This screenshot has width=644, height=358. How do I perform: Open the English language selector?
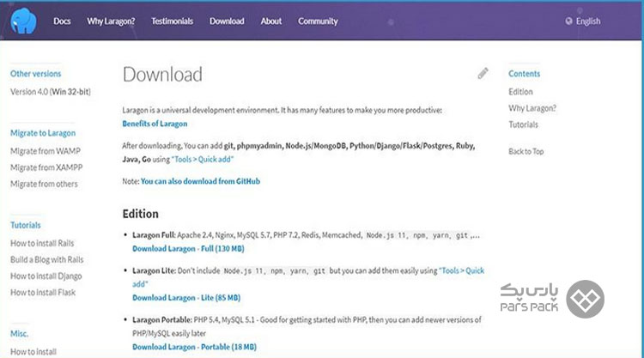587,21
